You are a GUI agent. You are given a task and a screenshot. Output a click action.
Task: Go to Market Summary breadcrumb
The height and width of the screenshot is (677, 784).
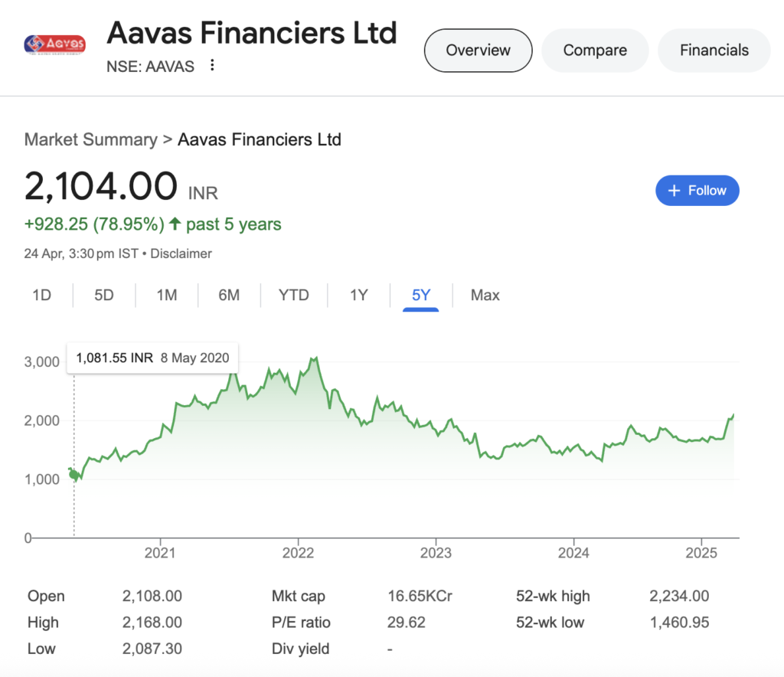90,139
